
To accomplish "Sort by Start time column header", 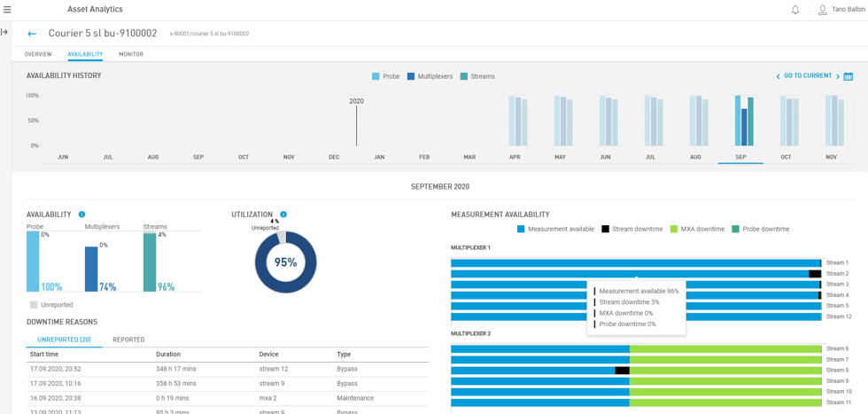I will coord(44,354).
